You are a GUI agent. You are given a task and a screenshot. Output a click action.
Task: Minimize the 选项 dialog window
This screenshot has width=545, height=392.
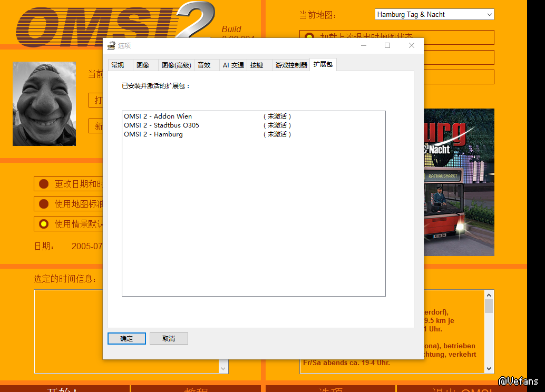coord(364,45)
